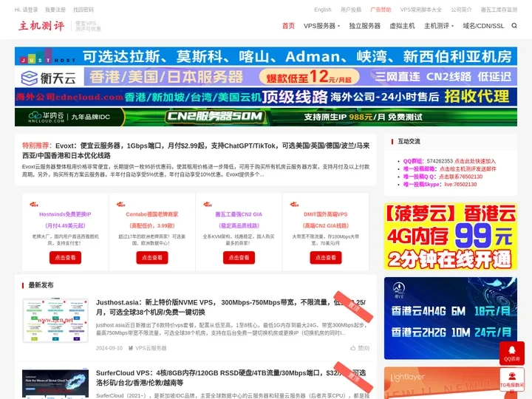Click the cdncloud.com banner advertisement

[266, 97]
